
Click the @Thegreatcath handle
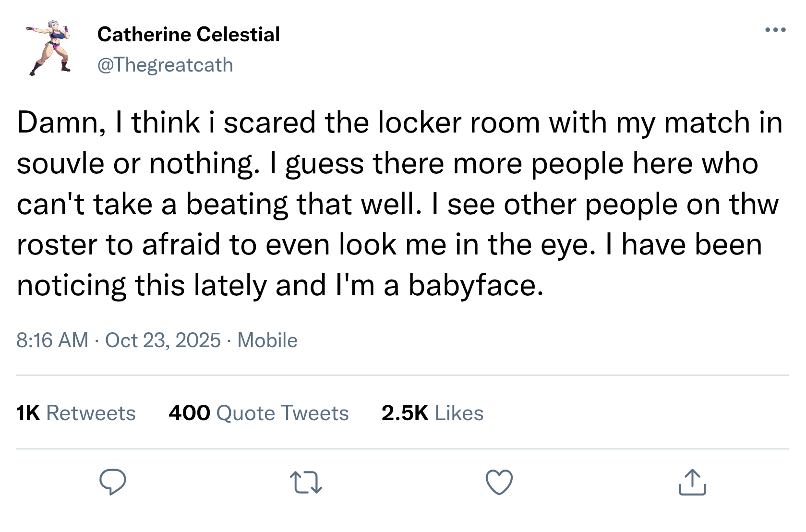pos(165,65)
